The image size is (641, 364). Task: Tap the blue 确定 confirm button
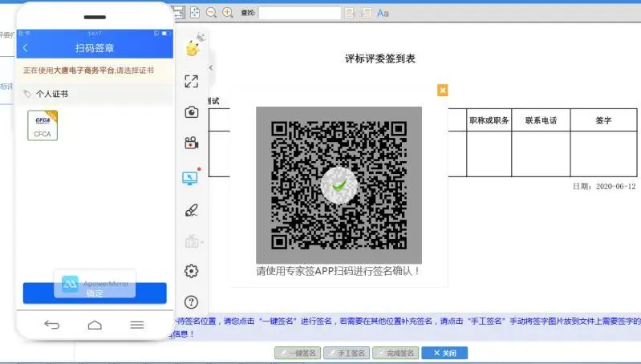(x=95, y=293)
